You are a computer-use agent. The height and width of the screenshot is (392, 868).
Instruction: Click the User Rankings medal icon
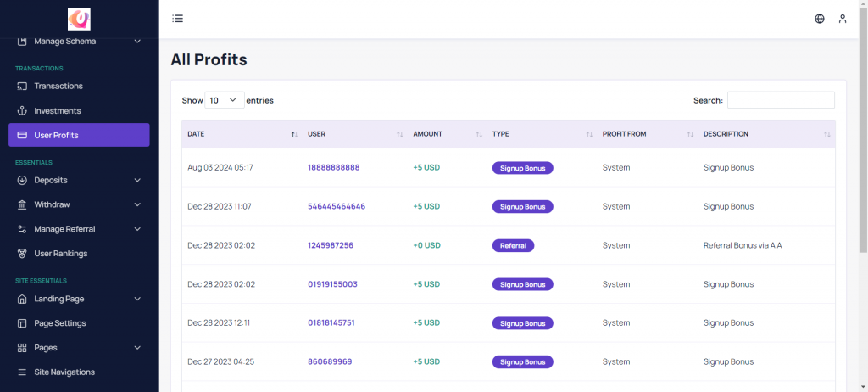point(23,254)
